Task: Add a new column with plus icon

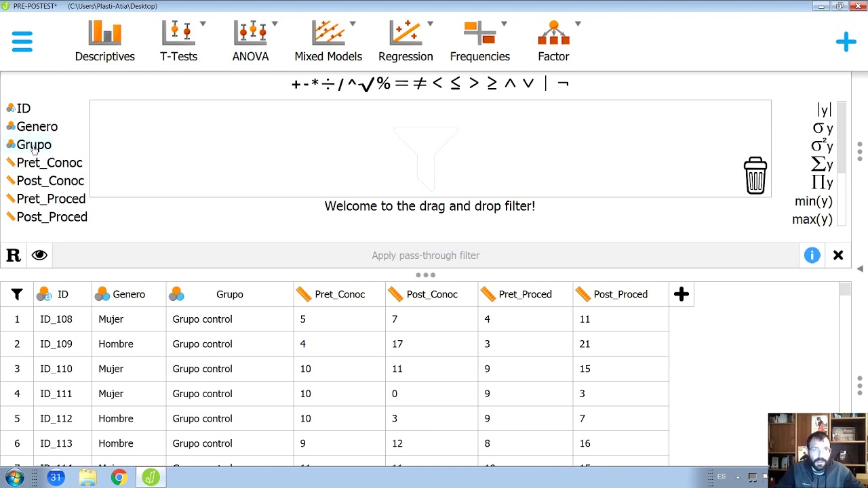Action: 682,294
